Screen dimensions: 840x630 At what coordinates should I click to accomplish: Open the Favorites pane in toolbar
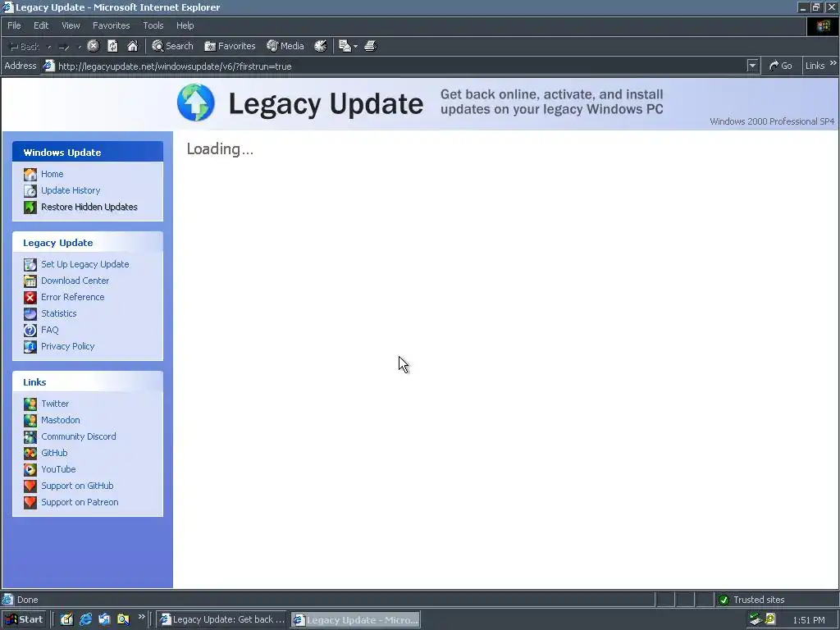pos(230,46)
